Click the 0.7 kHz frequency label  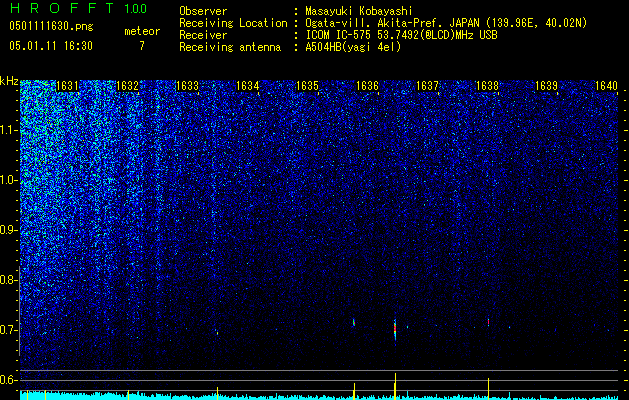(8, 330)
